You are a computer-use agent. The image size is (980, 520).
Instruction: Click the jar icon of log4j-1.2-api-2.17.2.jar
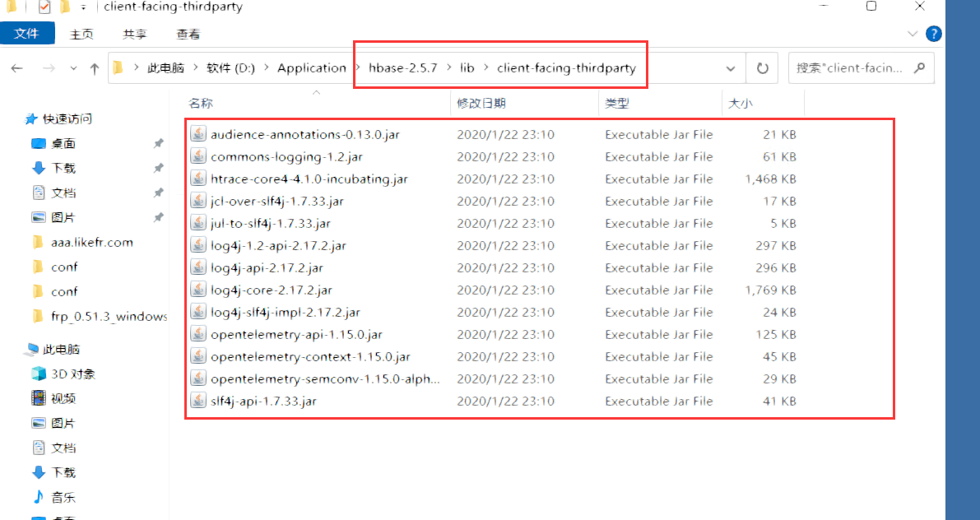point(198,245)
